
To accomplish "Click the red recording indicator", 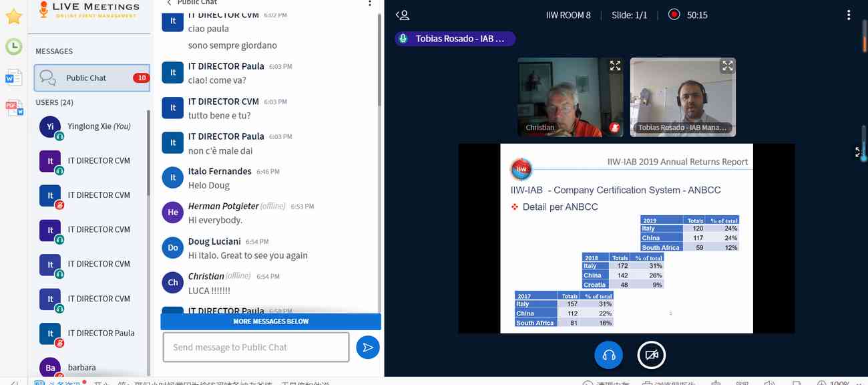I will pyautogui.click(x=674, y=14).
